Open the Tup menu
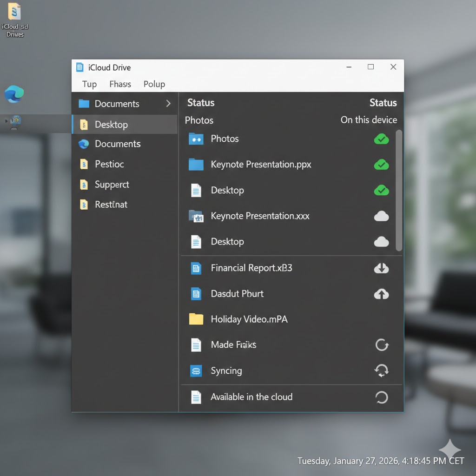 (89, 84)
